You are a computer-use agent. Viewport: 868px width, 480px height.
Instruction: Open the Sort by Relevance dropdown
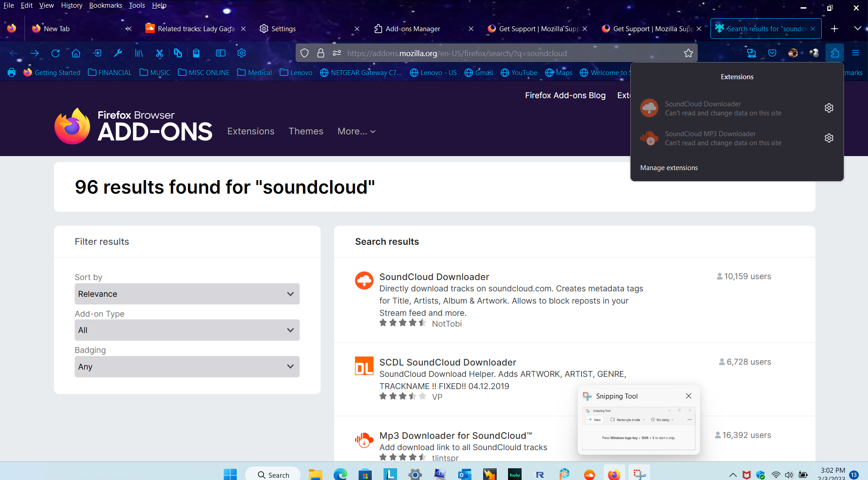coord(187,294)
